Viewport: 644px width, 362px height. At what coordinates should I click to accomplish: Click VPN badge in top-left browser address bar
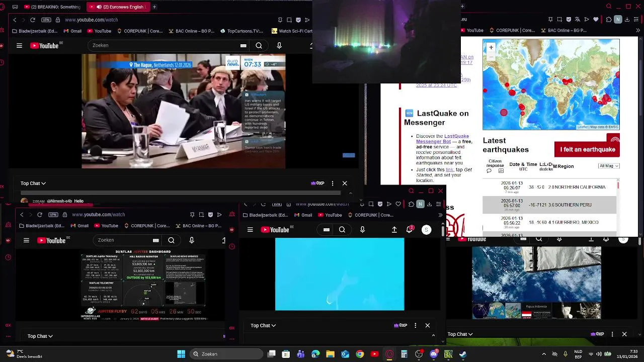[47, 20]
